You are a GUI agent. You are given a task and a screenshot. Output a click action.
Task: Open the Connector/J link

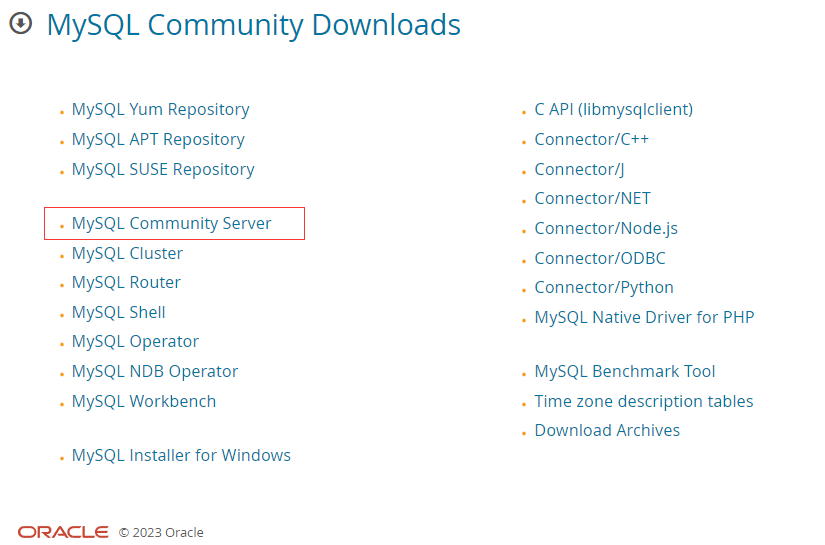click(579, 169)
